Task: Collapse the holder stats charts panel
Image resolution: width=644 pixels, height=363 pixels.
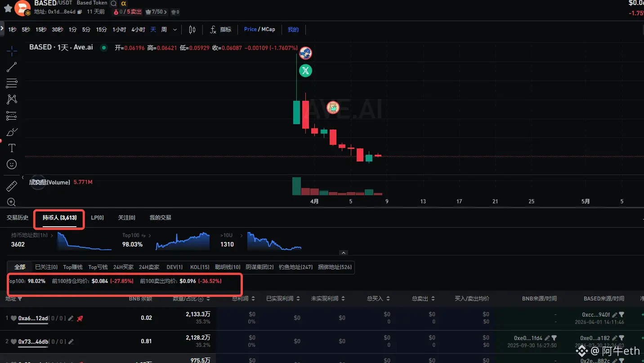Action: [x=344, y=253]
